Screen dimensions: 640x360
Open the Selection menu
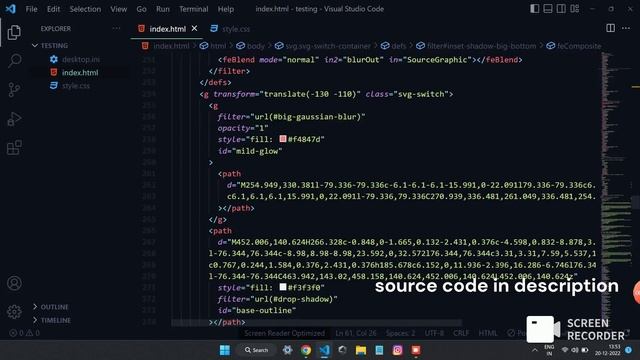click(85, 9)
